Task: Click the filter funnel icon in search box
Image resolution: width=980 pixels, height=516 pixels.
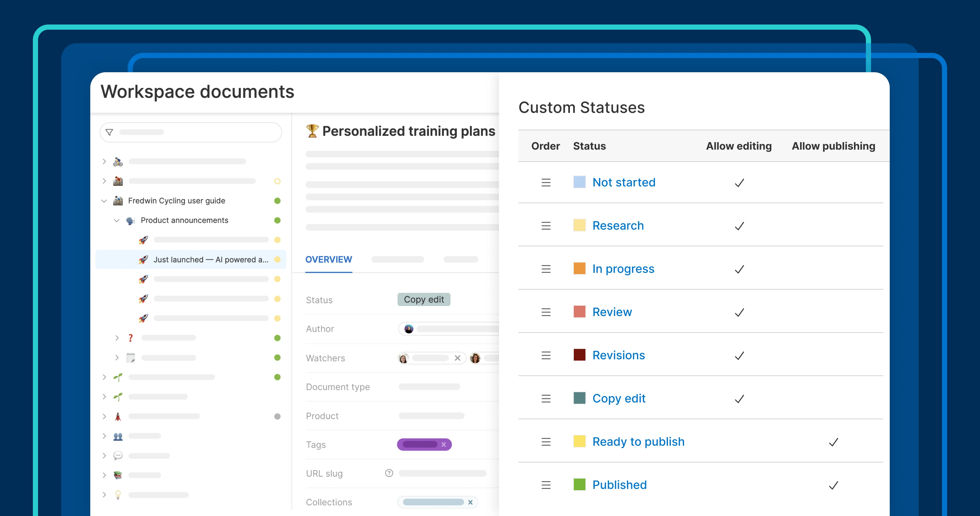Action: pos(109,132)
